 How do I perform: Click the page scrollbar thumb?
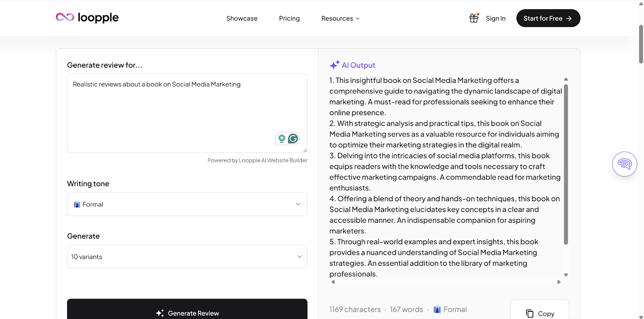click(641, 44)
